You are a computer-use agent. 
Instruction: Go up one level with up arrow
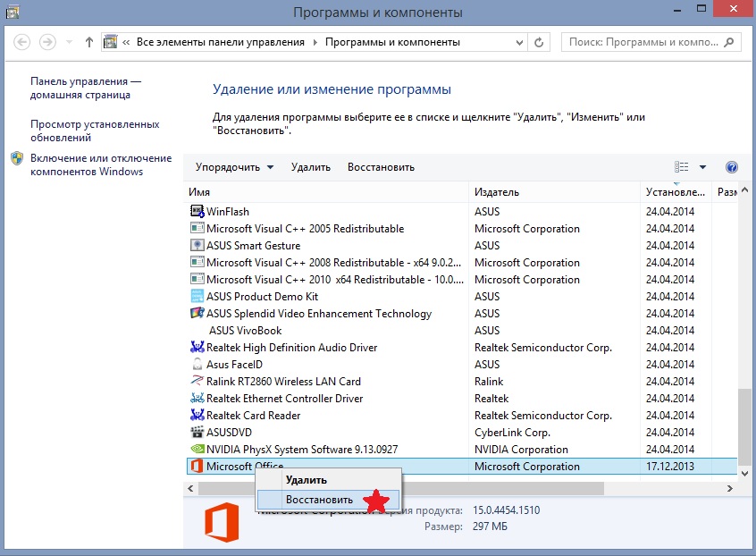(88, 42)
